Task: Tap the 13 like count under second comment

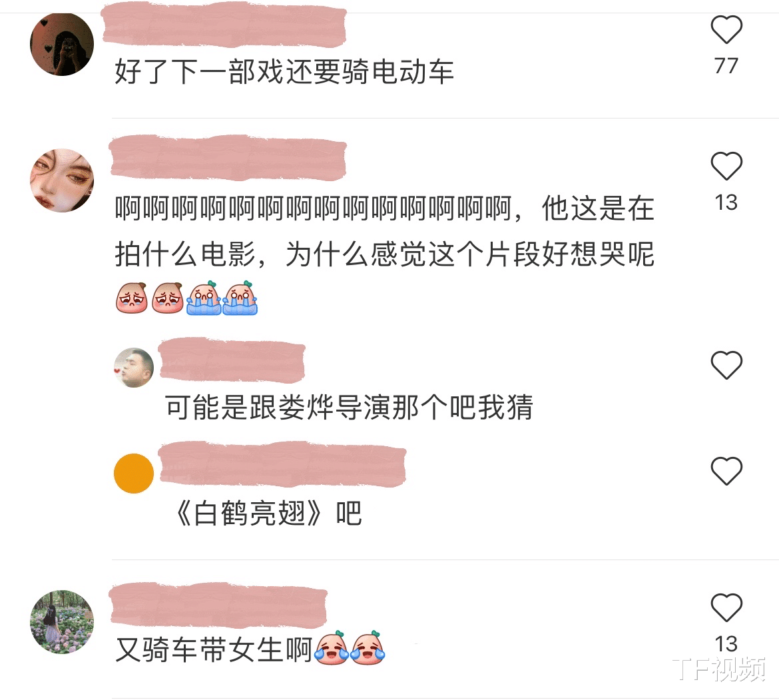Action: 726,202
